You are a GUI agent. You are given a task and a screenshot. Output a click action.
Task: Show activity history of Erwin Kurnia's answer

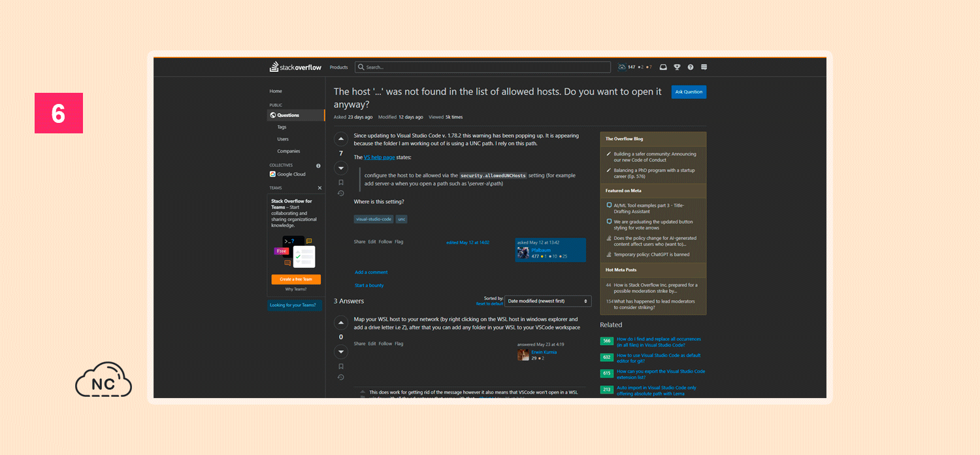pyautogui.click(x=340, y=377)
